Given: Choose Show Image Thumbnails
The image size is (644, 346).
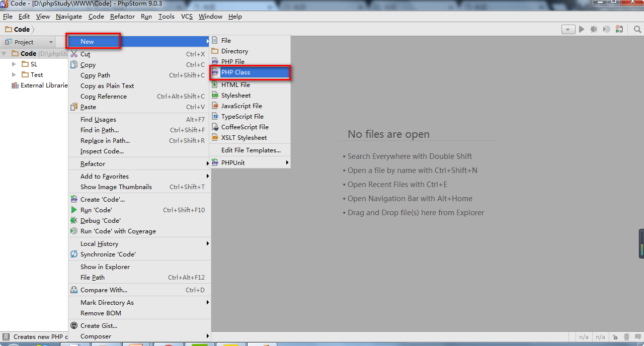Looking at the screenshot, I should (x=139, y=187).
